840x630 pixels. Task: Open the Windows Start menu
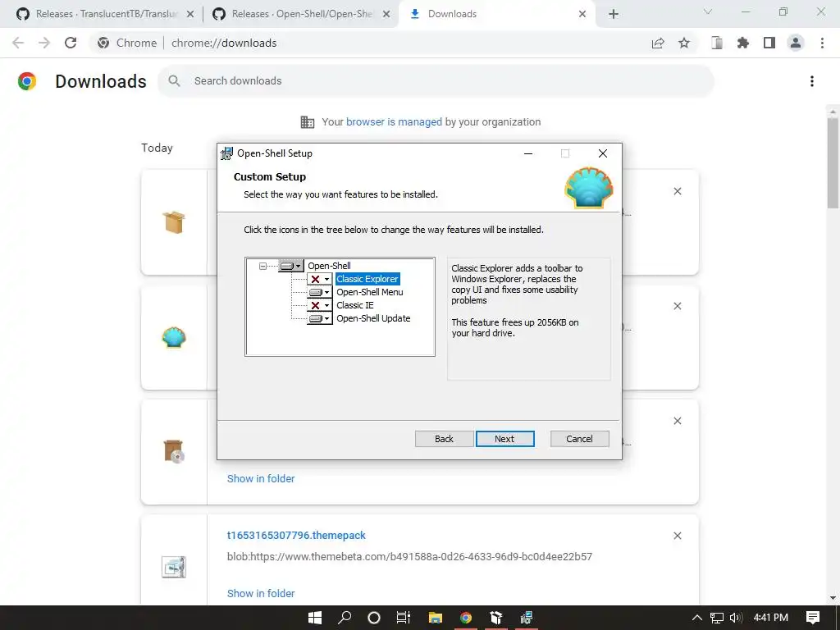coord(315,618)
